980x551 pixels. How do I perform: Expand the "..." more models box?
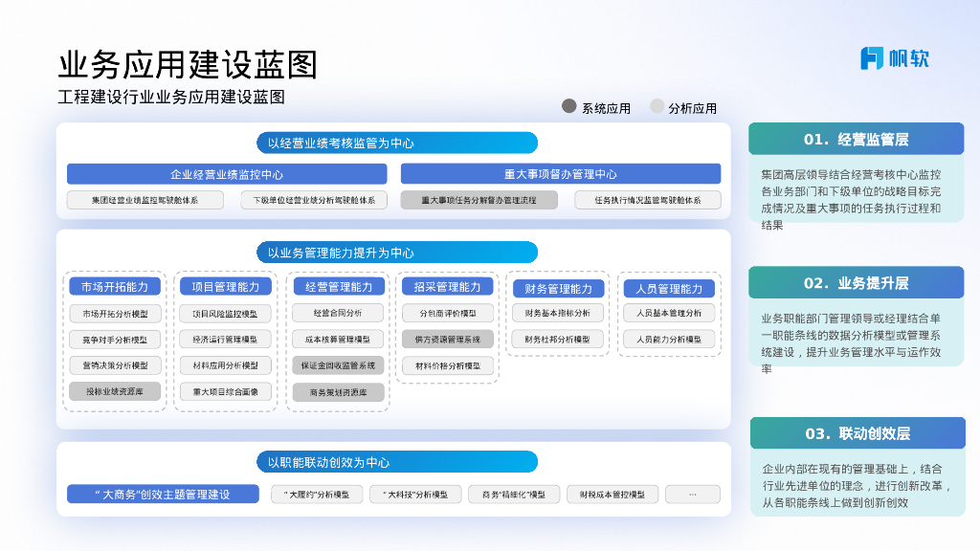click(x=692, y=495)
